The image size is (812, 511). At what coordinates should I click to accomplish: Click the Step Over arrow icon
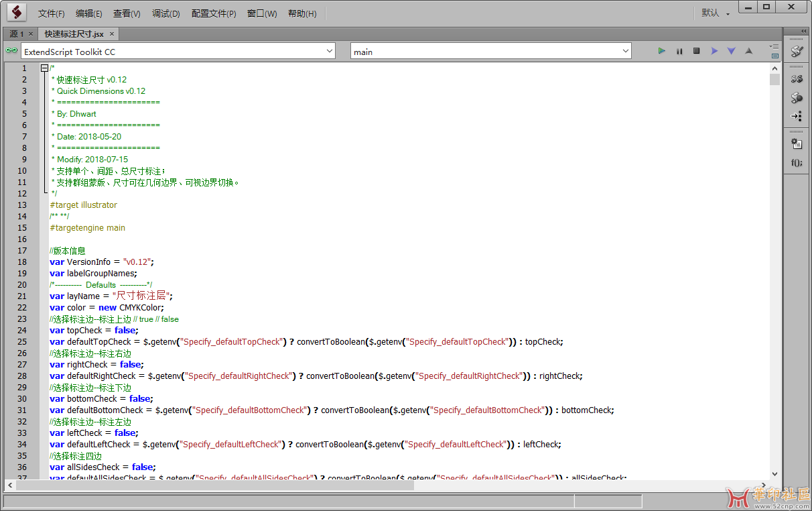(x=714, y=51)
